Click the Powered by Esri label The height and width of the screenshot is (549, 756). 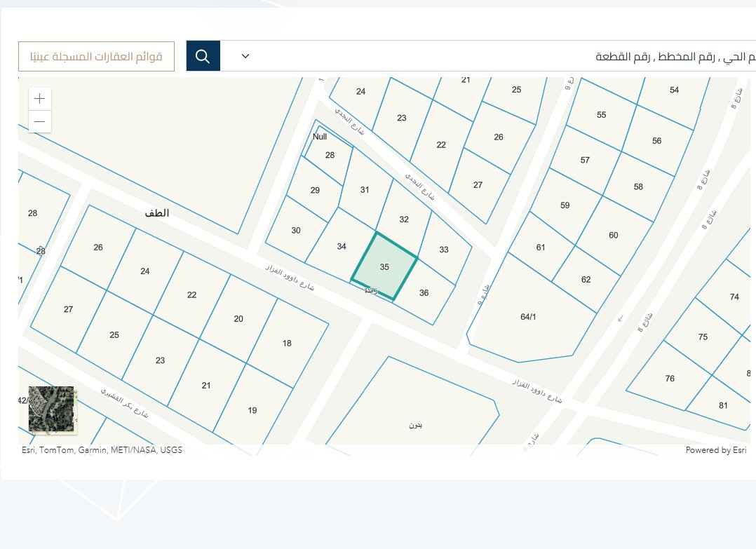click(716, 449)
